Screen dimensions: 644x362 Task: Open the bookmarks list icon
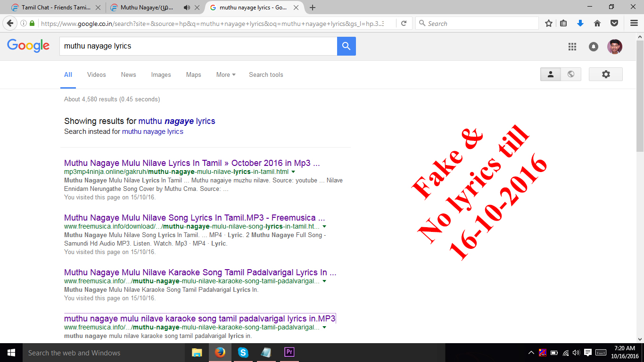coord(564,23)
